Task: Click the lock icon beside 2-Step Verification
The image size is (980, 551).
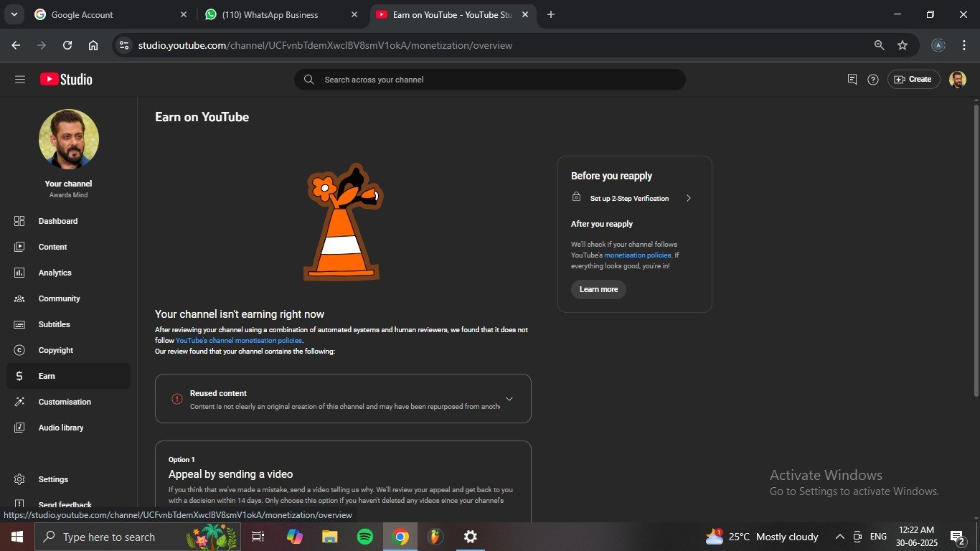Action: coord(576,197)
